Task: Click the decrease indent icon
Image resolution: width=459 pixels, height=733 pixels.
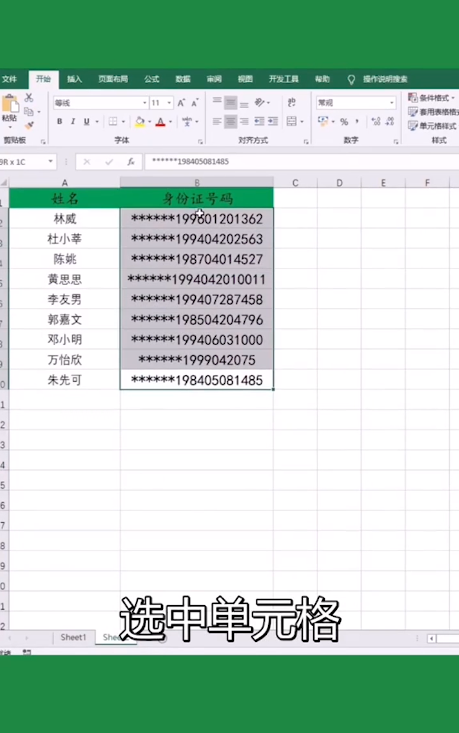Action: pyautogui.click(x=259, y=122)
